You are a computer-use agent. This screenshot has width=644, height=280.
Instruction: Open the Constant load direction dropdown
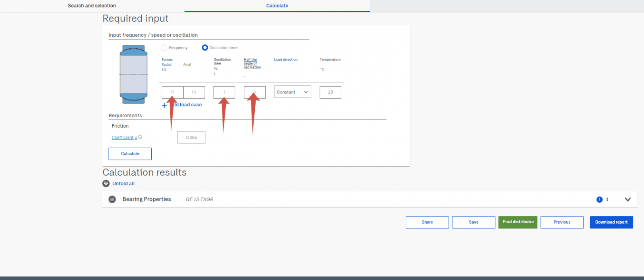292,92
